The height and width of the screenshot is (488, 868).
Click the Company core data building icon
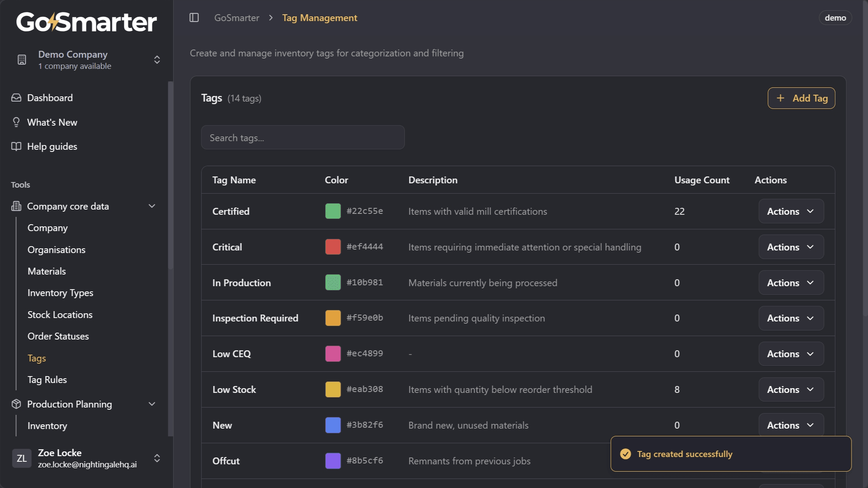pyautogui.click(x=16, y=206)
